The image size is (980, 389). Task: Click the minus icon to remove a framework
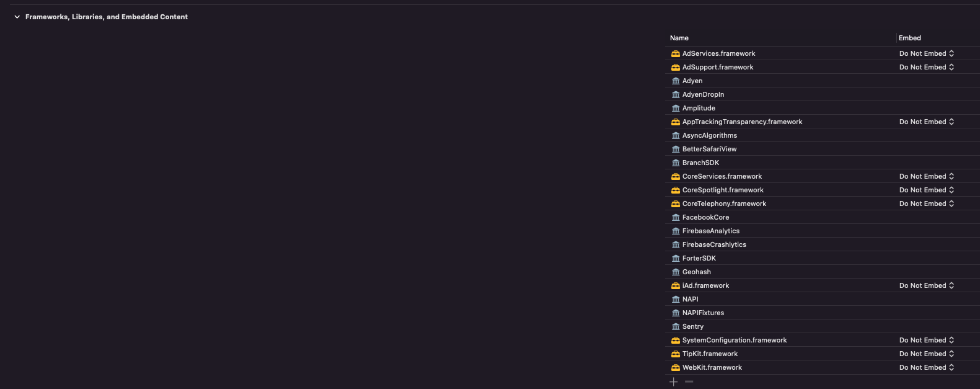689,382
